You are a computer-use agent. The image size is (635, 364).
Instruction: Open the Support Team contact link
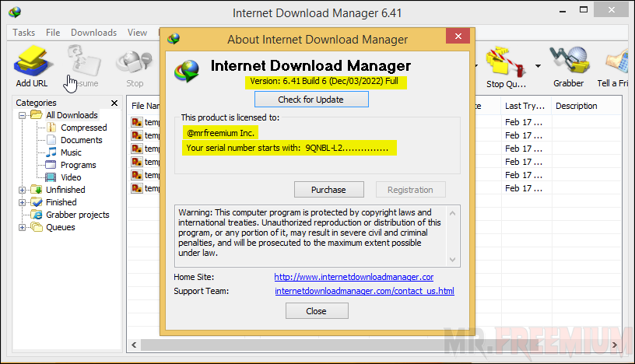pyautogui.click(x=364, y=291)
